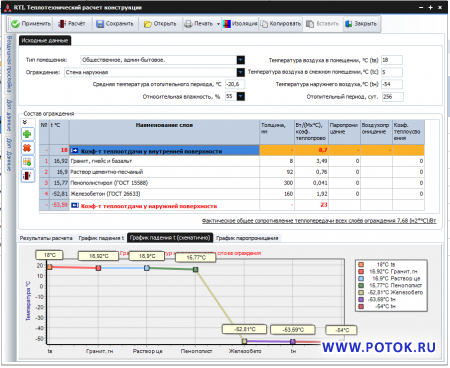Click orange tв legend swatch
This screenshot has width=450, height=368.
pyautogui.click(x=361, y=265)
